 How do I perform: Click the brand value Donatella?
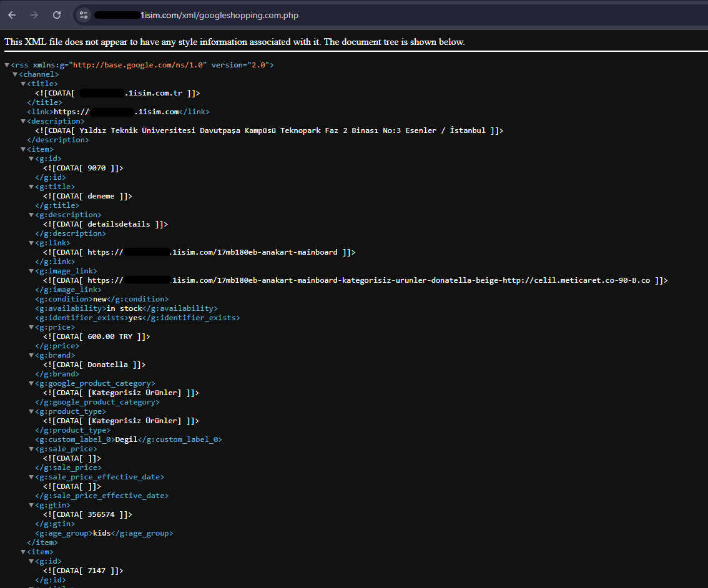point(107,365)
